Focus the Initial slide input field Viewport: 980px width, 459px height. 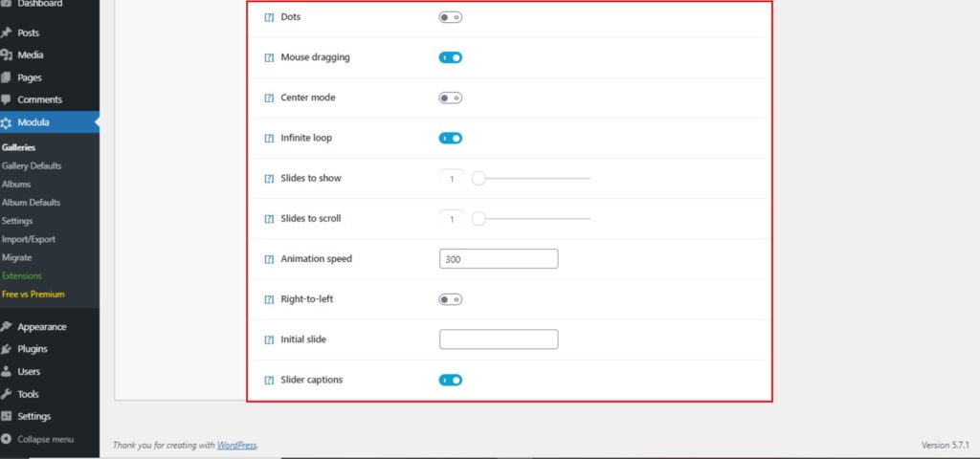point(499,339)
